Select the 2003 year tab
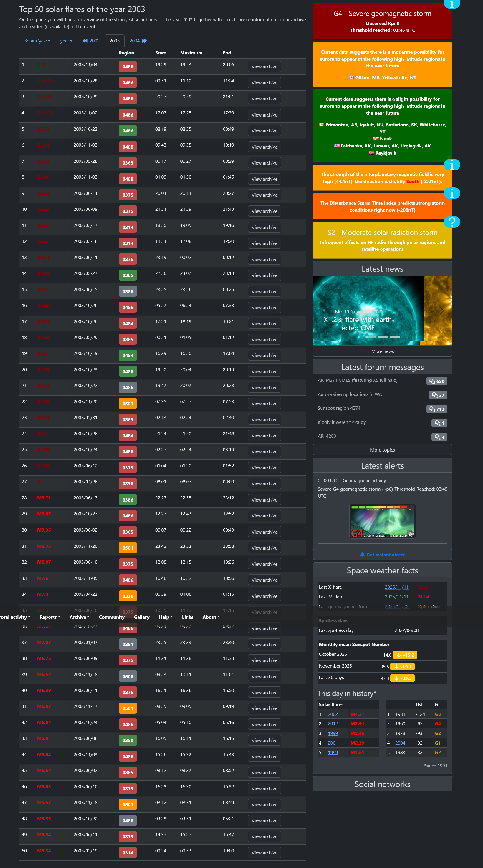 (115, 41)
